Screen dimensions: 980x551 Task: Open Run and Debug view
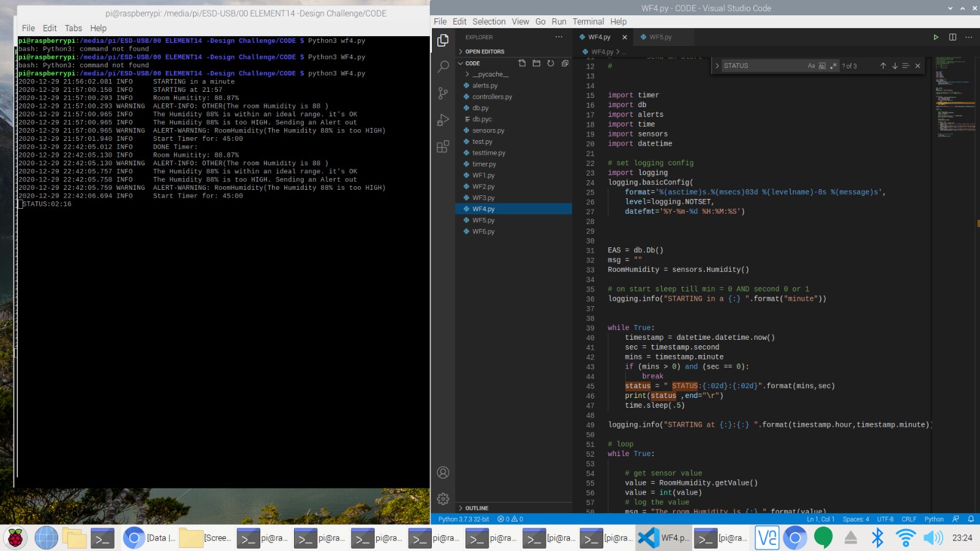point(443,120)
